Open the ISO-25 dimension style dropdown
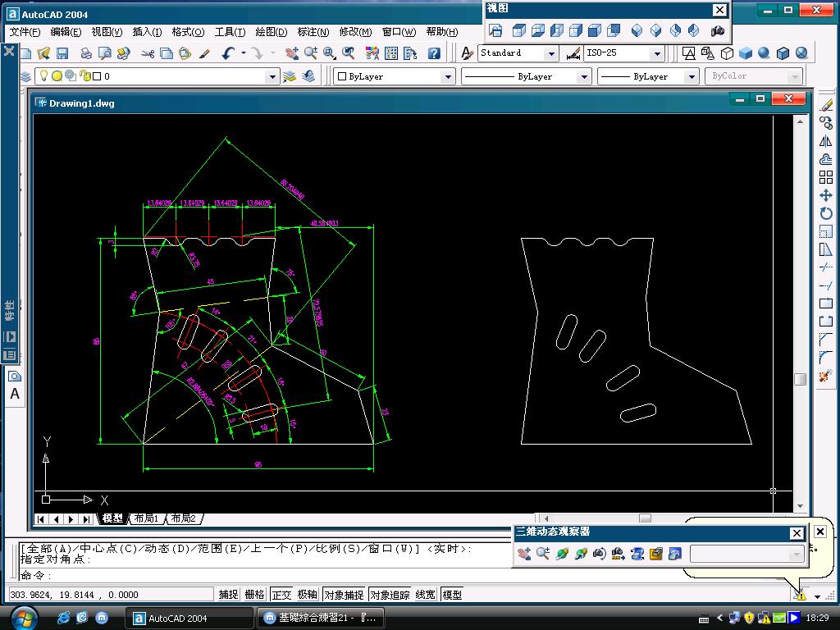 657,53
